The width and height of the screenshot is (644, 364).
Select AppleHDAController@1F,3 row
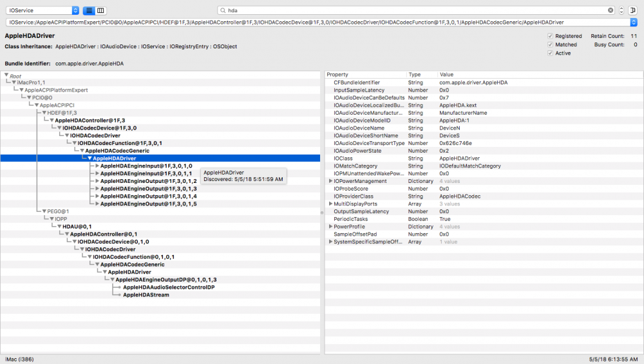pos(160,120)
